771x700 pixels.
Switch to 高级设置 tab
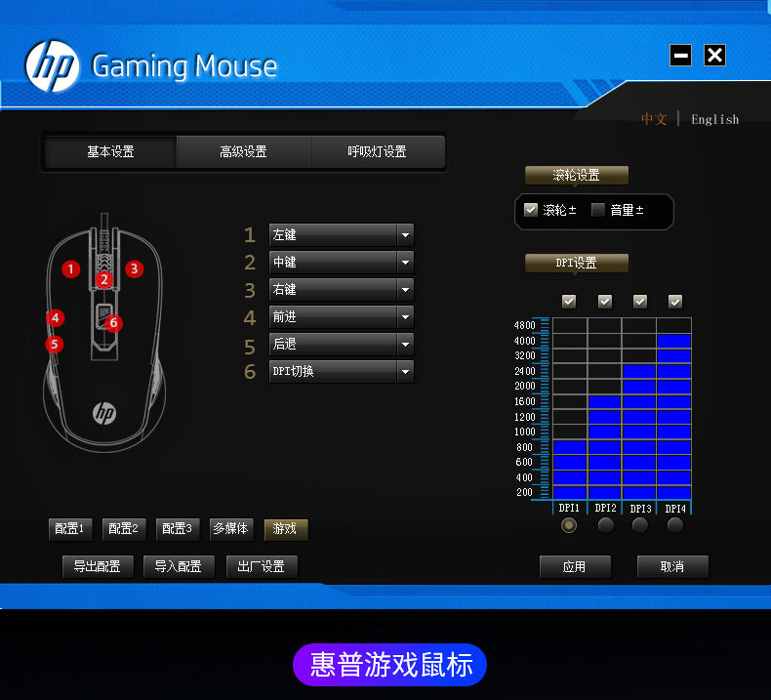click(x=243, y=151)
